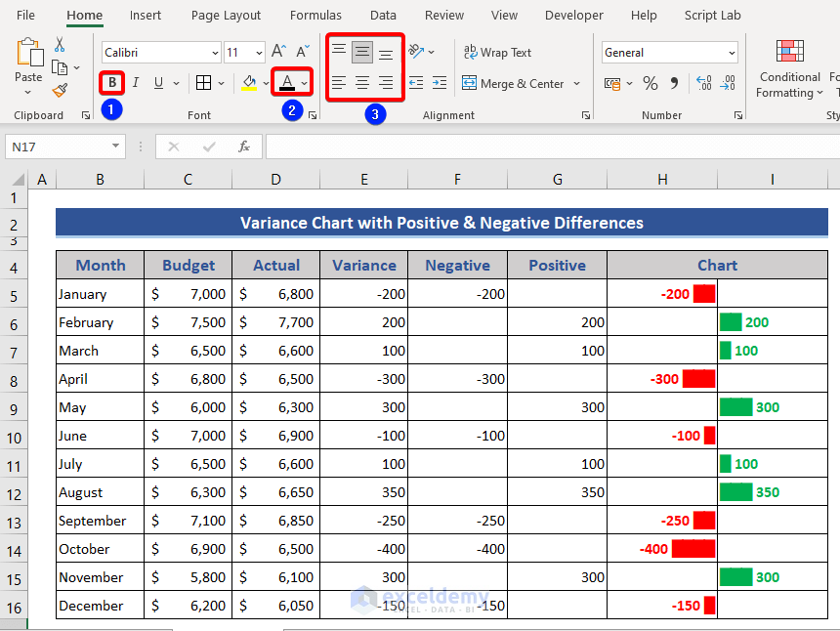Screen dimensions: 840x631
Task: Select column D header
Action: pyautogui.click(x=275, y=180)
